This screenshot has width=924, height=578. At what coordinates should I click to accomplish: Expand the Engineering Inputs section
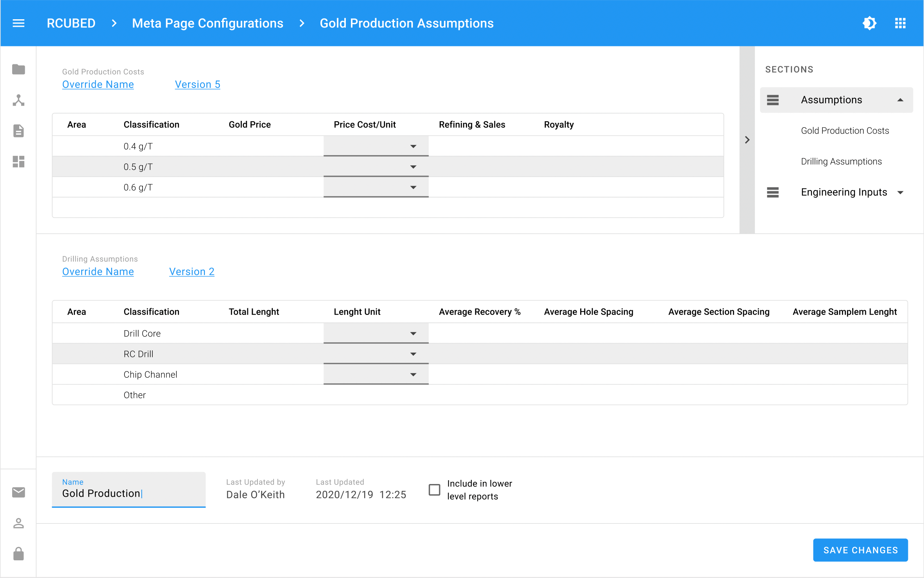pos(900,192)
